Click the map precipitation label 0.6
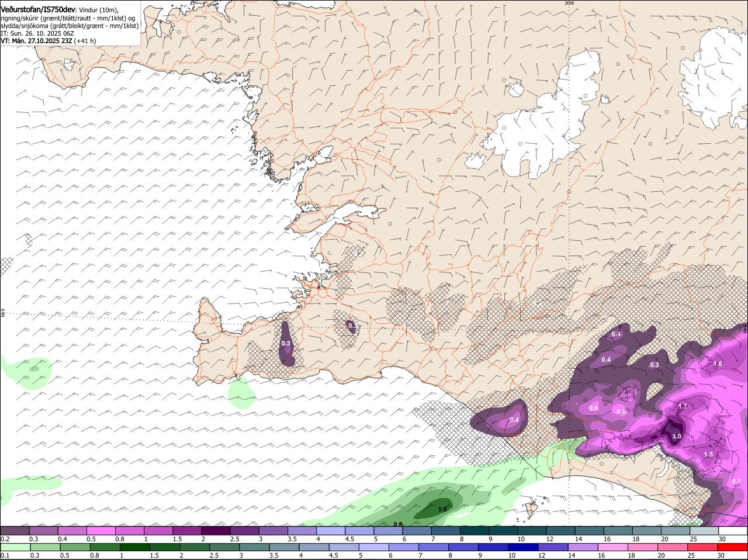 pos(594,408)
